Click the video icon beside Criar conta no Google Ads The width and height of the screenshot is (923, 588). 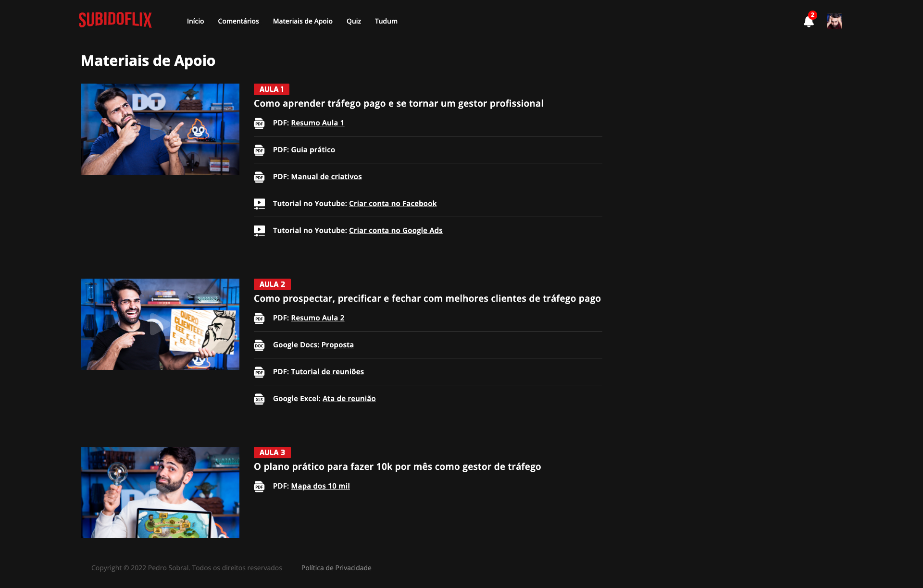[x=259, y=231]
